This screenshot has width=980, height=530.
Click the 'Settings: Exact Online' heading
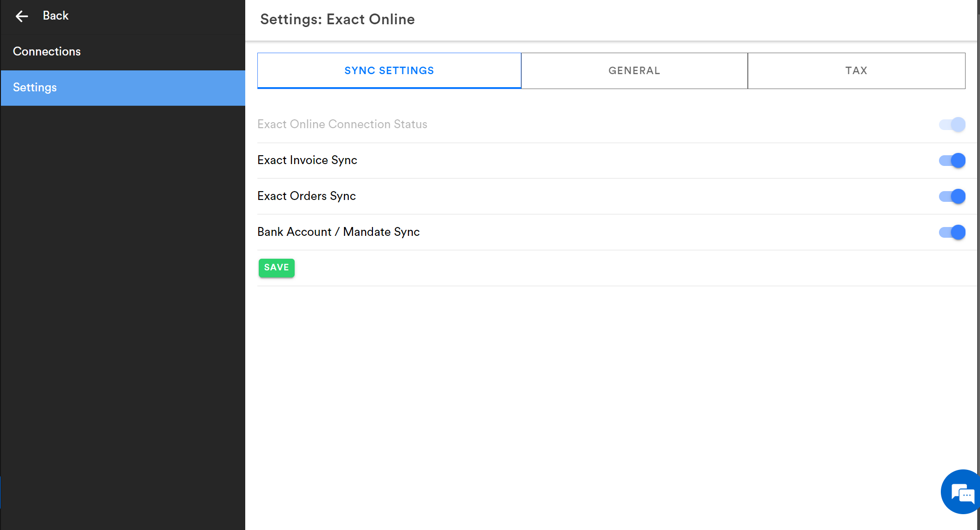[338, 20]
